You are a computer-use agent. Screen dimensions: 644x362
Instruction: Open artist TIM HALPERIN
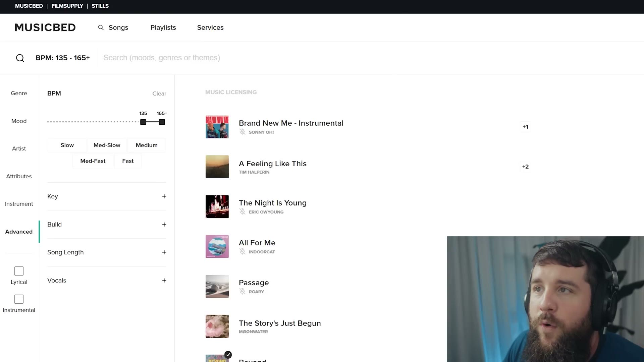click(254, 172)
